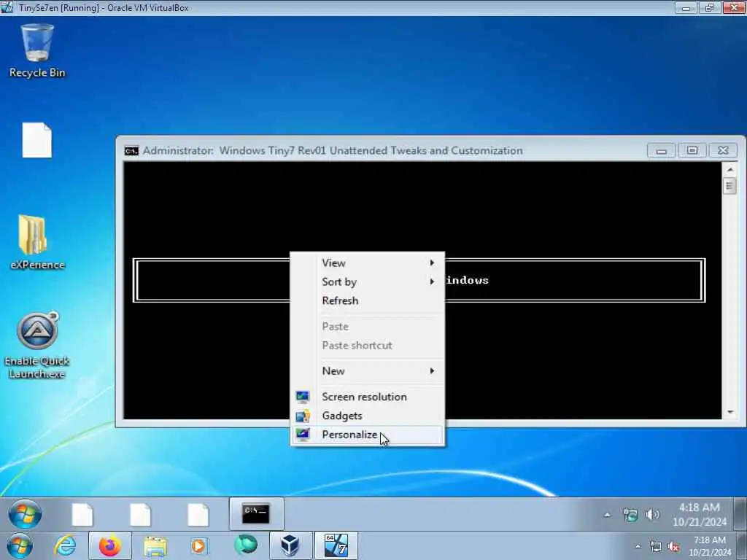
Task: Click the green round host taskbar icon
Action: click(246, 545)
